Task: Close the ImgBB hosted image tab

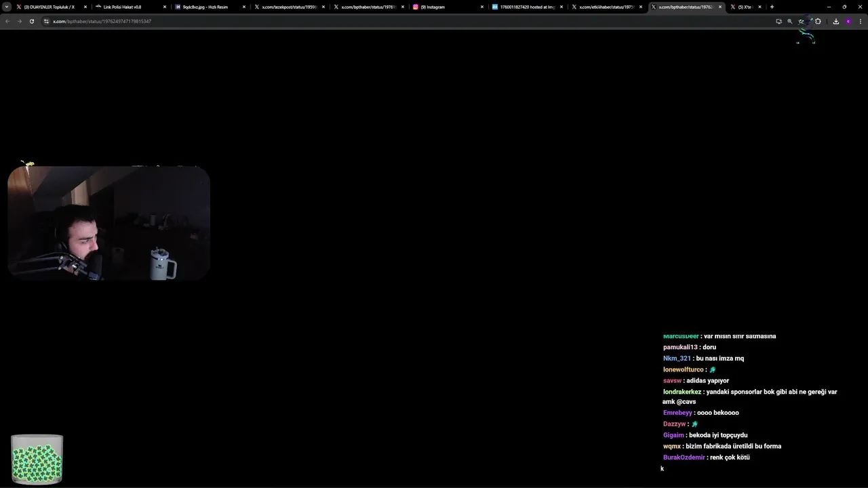Action: tap(561, 7)
